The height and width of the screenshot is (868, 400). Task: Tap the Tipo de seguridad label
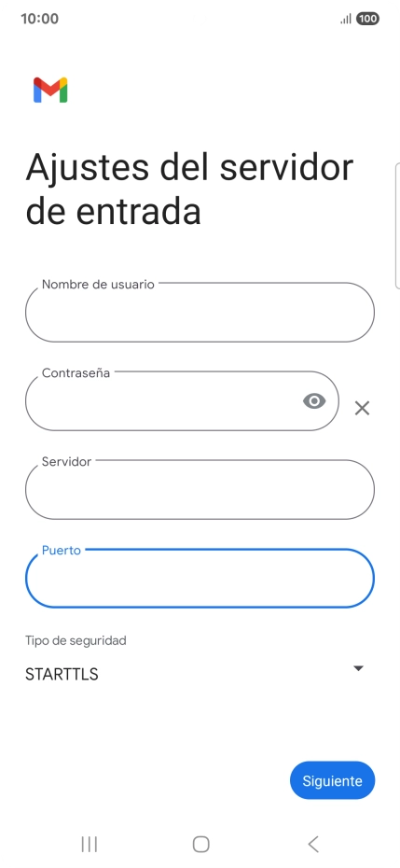click(x=76, y=640)
